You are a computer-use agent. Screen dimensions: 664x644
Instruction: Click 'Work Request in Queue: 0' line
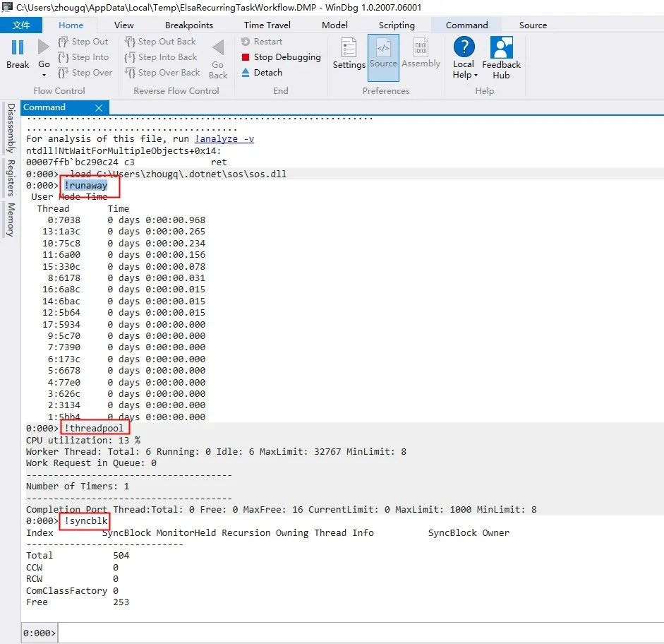pyautogui.click(x=91, y=463)
